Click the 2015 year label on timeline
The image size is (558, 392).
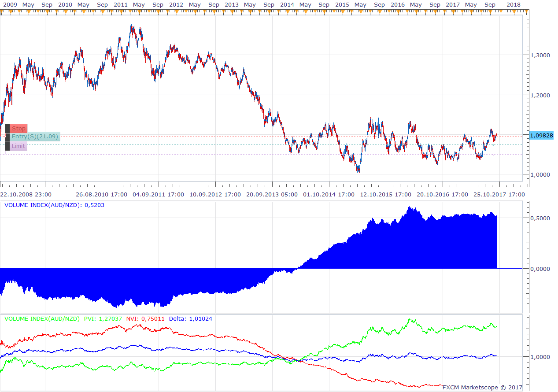click(342, 4)
